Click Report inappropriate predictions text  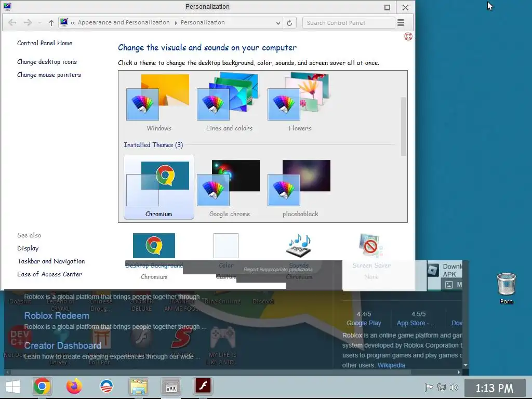tap(278, 270)
